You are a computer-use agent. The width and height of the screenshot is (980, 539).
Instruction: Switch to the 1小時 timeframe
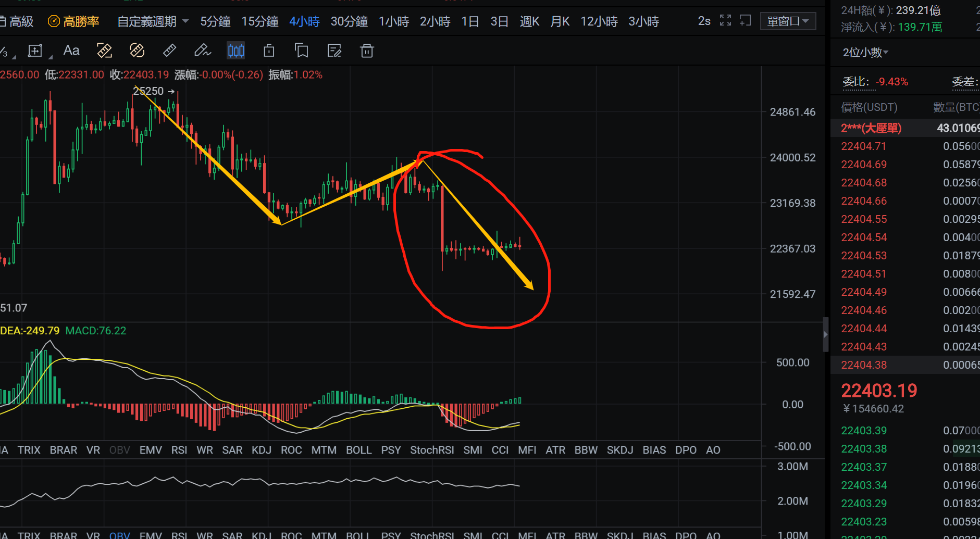[393, 21]
